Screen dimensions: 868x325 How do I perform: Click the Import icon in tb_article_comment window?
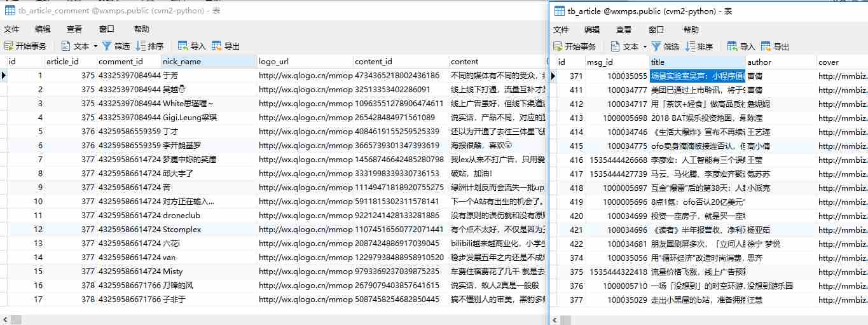click(183, 46)
